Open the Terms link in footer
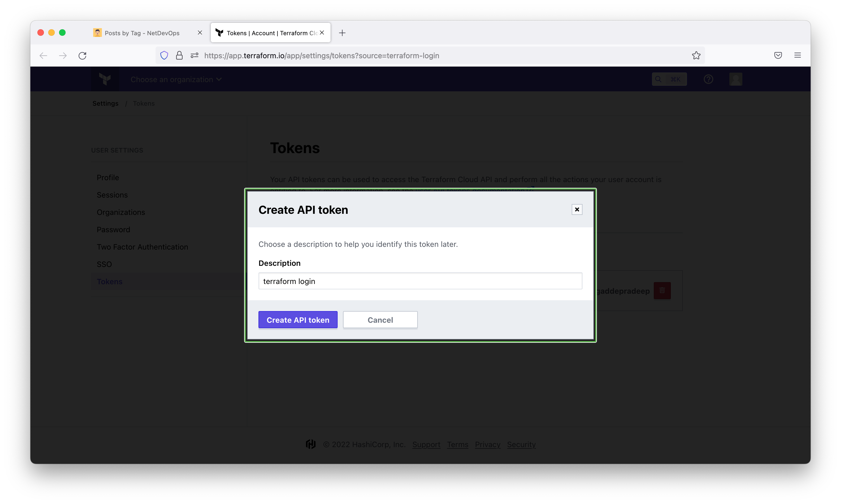This screenshot has height=504, width=841. click(x=457, y=445)
